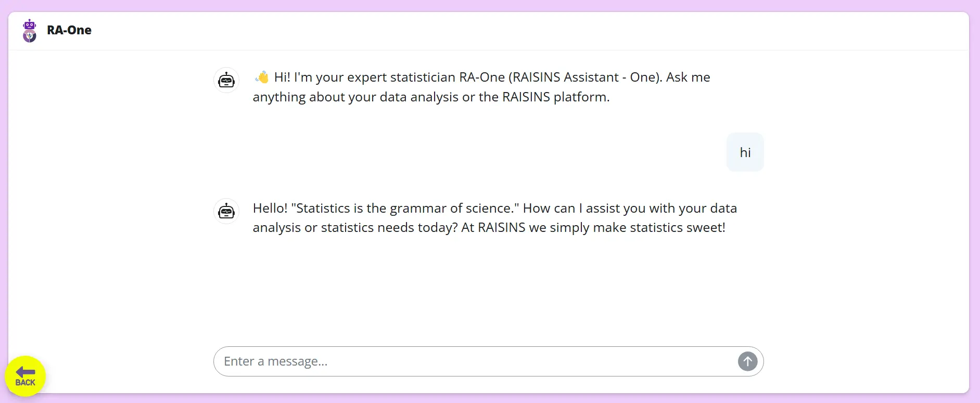Select the user's hi message bubble
Image resolution: width=980 pixels, height=403 pixels.
(x=745, y=152)
